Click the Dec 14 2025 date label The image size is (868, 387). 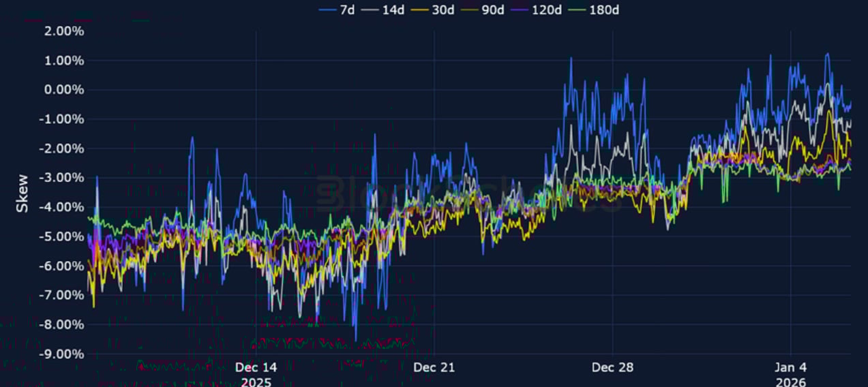click(x=256, y=374)
